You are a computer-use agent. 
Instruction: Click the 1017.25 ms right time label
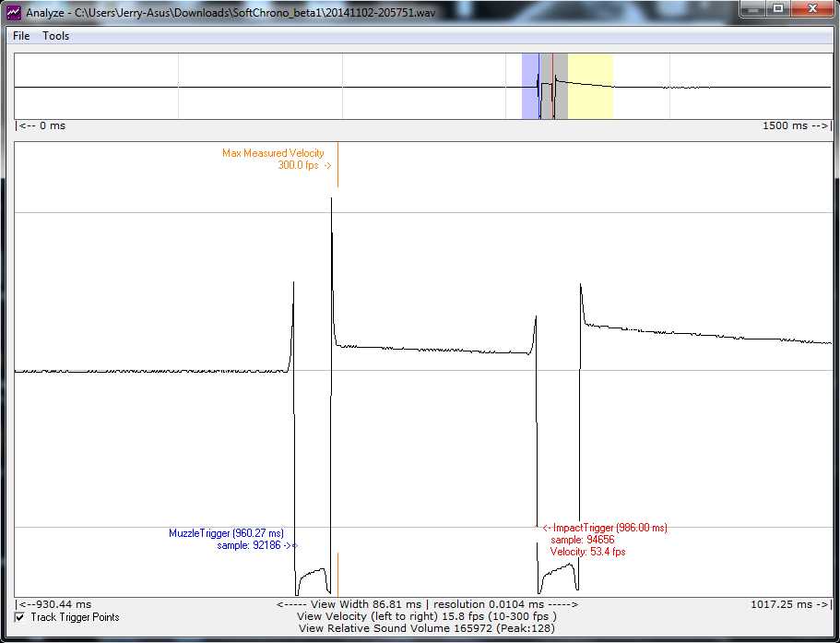coord(791,604)
